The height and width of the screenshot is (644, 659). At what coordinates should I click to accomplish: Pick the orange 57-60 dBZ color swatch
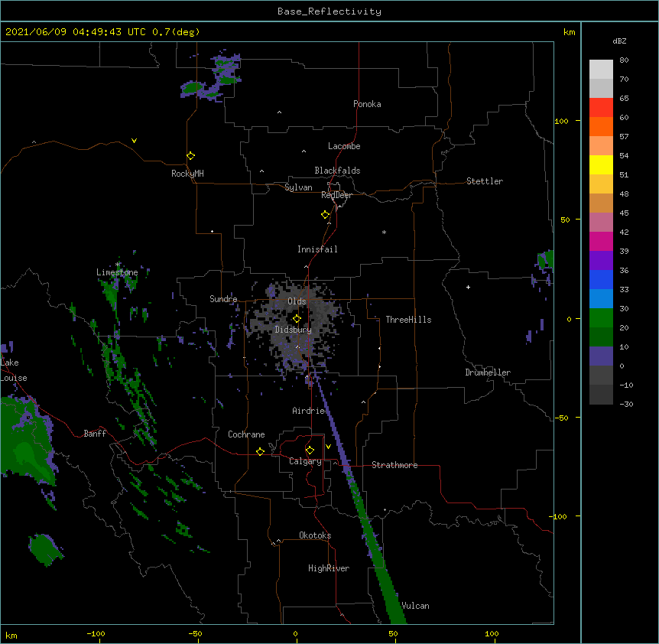coord(601,126)
